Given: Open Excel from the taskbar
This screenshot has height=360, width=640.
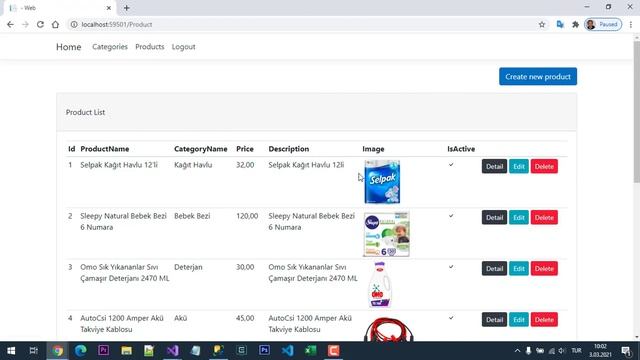Looking at the screenshot, I should [x=310, y=351].
